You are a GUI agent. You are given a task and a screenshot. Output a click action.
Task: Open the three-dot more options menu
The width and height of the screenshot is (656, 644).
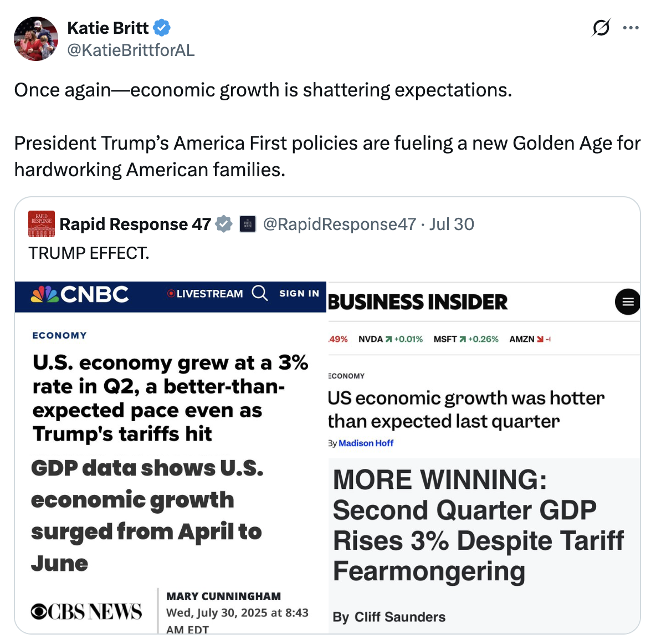click(x=631, y=28)
